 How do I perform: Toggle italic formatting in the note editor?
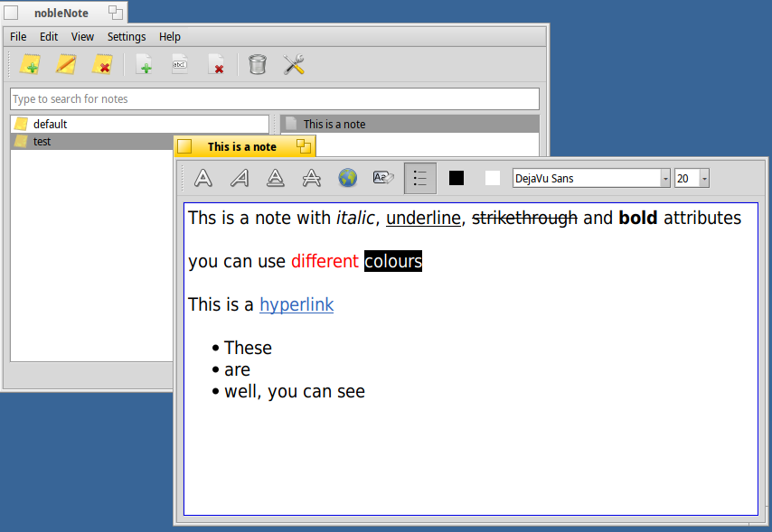240,178
